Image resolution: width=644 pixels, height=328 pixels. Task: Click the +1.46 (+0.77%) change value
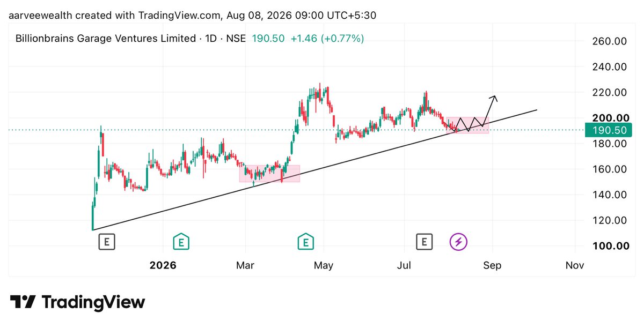[327, 39]
